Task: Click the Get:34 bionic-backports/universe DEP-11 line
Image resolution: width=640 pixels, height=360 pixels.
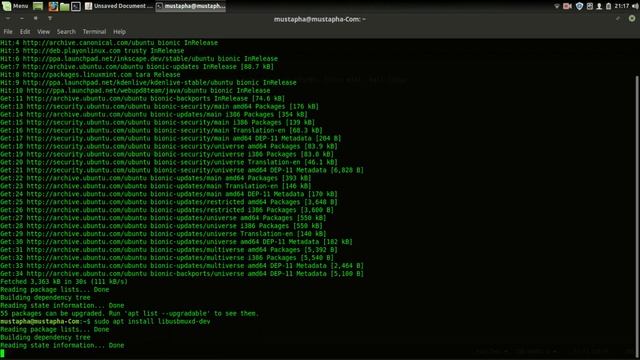Action: pyautogui.click(x=182, y=273)
